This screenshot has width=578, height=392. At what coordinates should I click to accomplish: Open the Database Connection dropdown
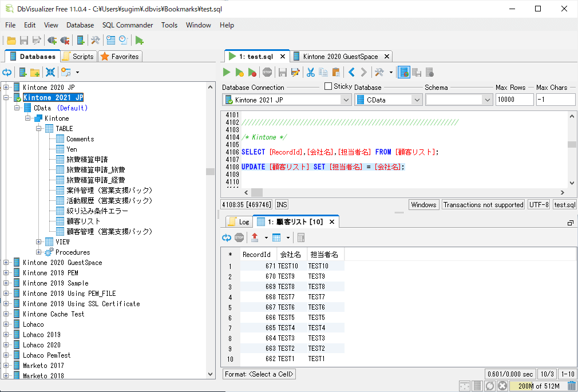(346, 100)
